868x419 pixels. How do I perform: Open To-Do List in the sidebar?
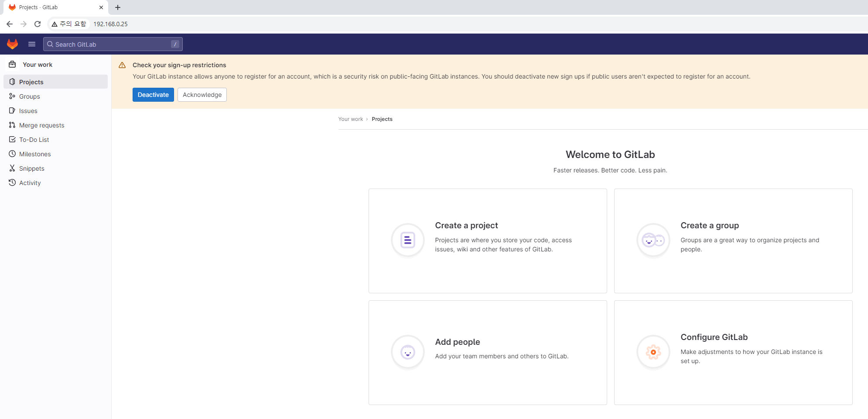pos(55,139)
